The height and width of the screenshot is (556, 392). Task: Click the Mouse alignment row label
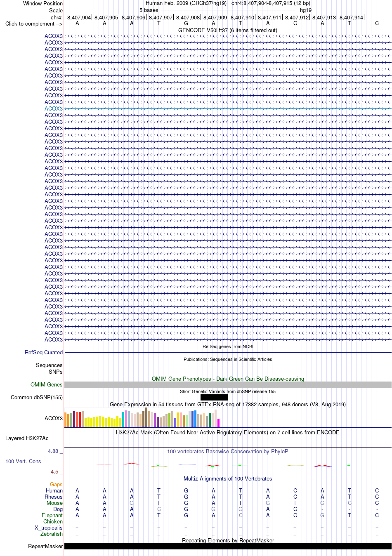pos(54,503)
